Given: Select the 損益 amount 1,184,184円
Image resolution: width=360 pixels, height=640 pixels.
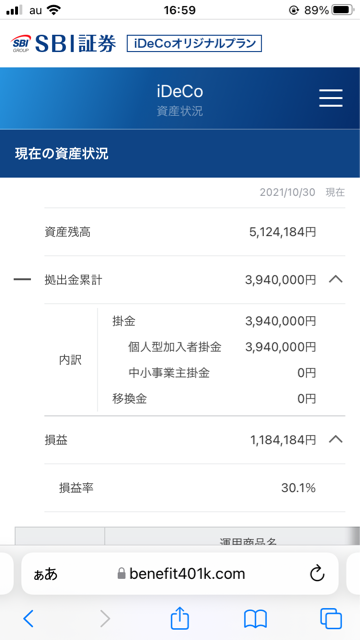Looking at the screenshot, I should [283, 440].
